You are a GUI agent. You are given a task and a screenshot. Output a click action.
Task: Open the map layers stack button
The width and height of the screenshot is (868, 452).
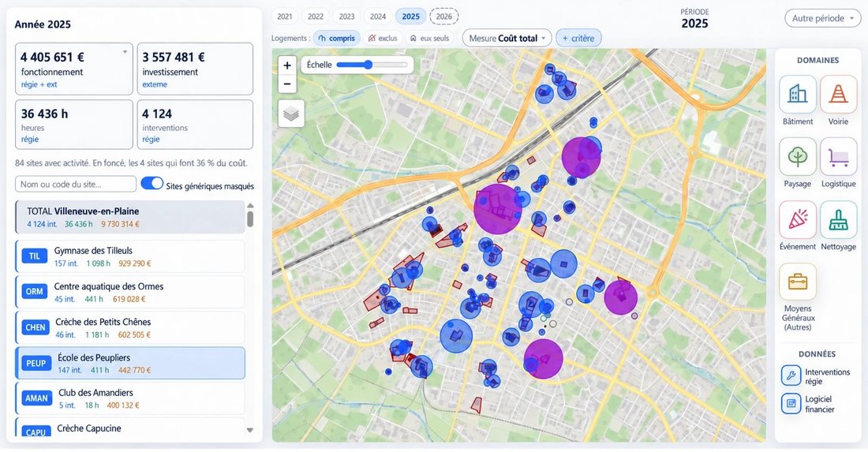(x=291, y=114)
